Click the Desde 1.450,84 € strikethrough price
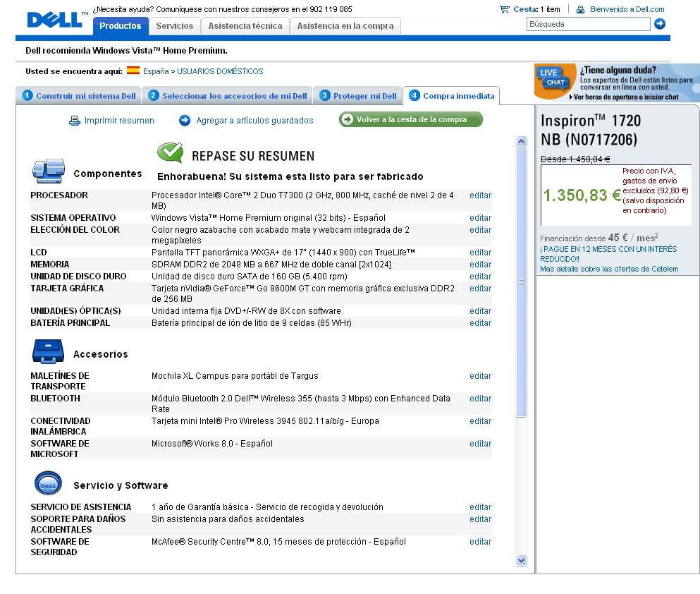 pos(575,159)
